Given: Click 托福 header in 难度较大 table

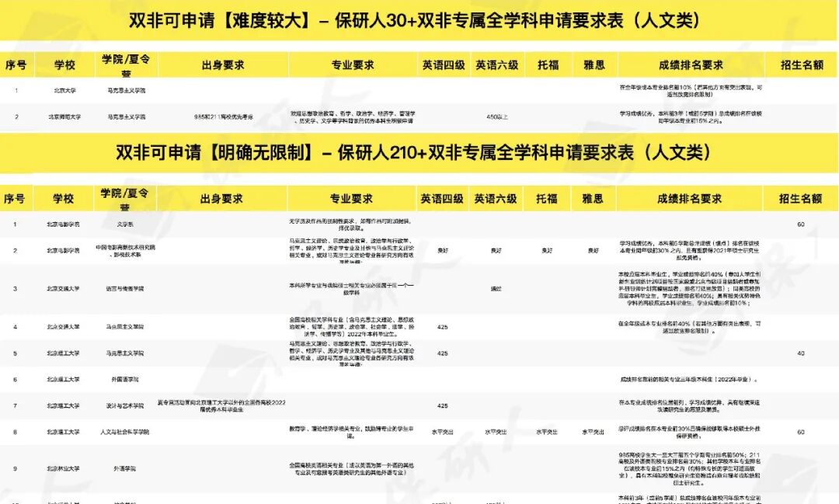Looking at the screenshot, I should (x=548, y=65).
